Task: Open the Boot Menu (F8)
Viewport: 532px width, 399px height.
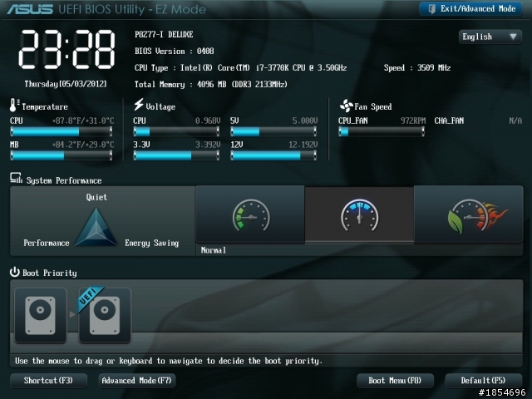Action: point(395,381)
